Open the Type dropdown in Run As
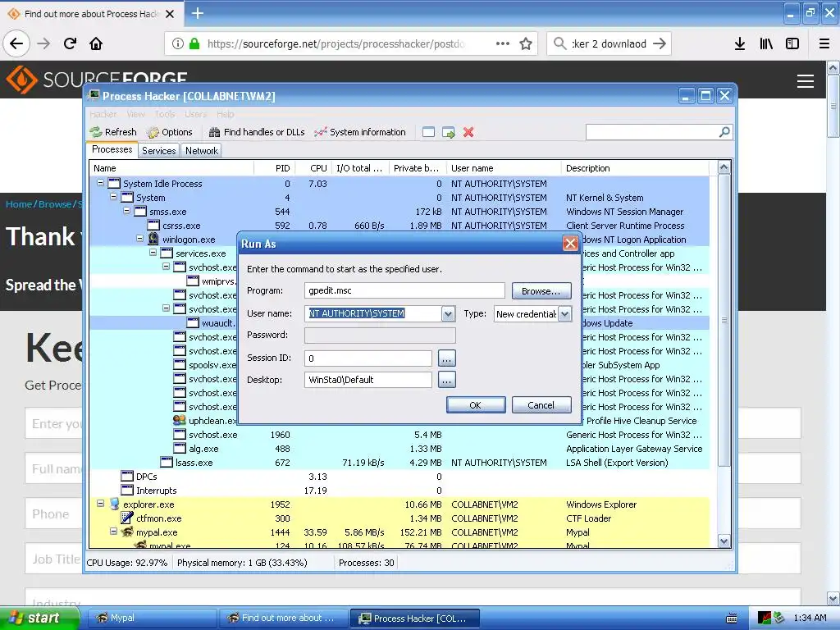The height and width of the screenshot is (630, 840). pyautogui.click(x=564, y=314)
